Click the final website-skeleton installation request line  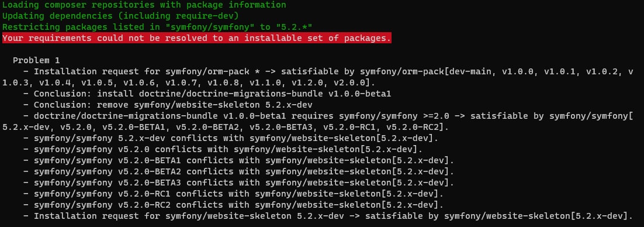pos(328,216)
